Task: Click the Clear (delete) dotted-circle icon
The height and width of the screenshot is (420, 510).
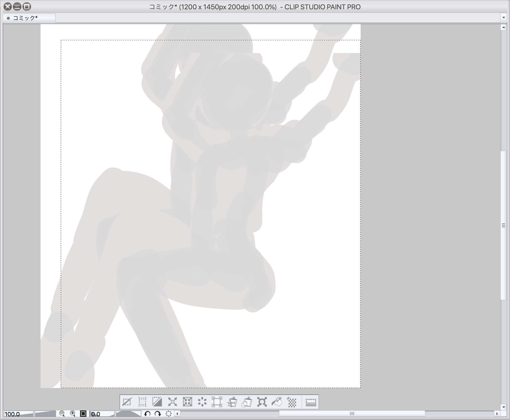Action: tap(202, 402)
